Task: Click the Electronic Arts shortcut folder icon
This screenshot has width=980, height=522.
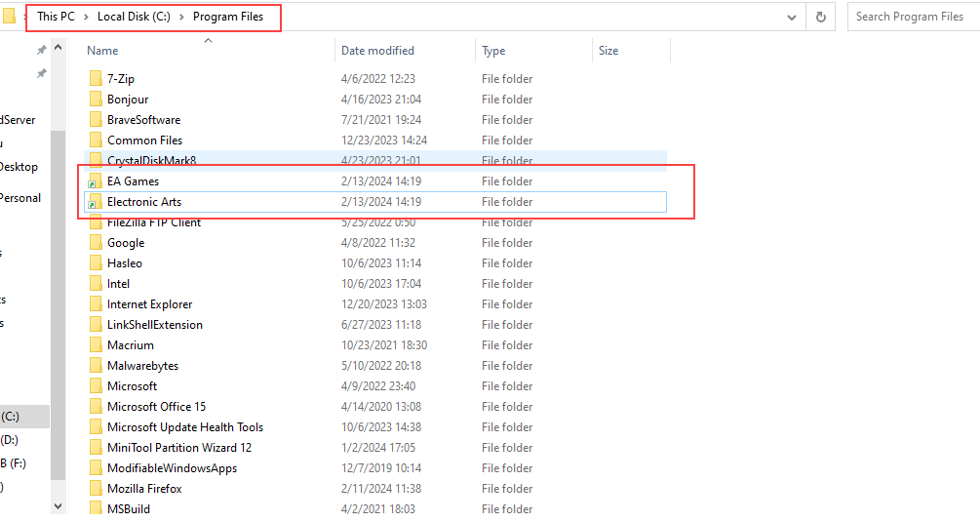Action: (x=95, y=202)
